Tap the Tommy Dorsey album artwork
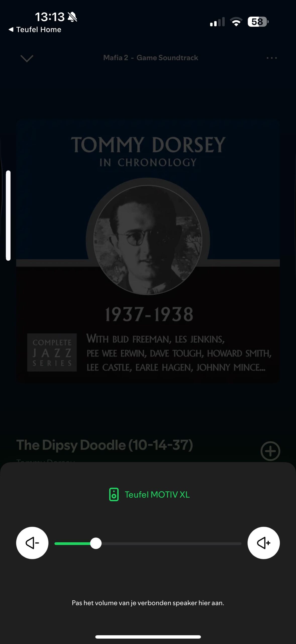The height and width of the screenshot is (644, 296). pyautogui.click(x=148, y=251)
